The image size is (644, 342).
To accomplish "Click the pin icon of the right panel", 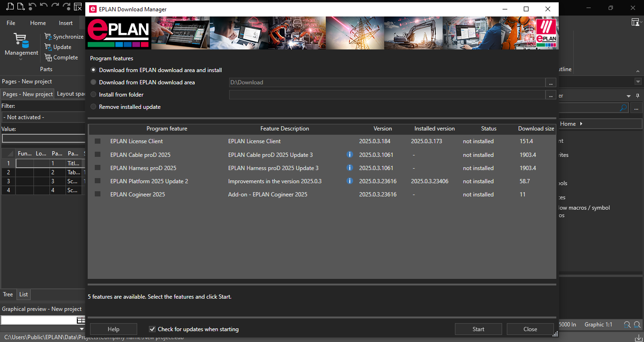I will (x=638, y=96).
